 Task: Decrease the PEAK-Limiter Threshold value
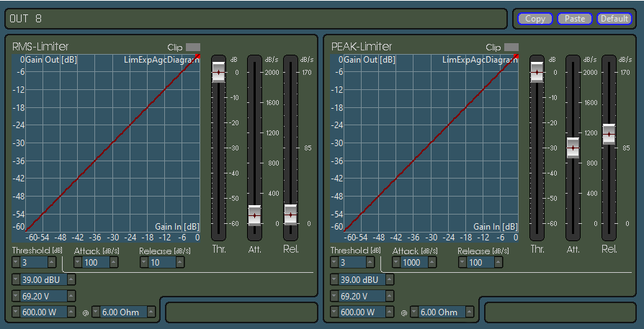coord(334,262)
